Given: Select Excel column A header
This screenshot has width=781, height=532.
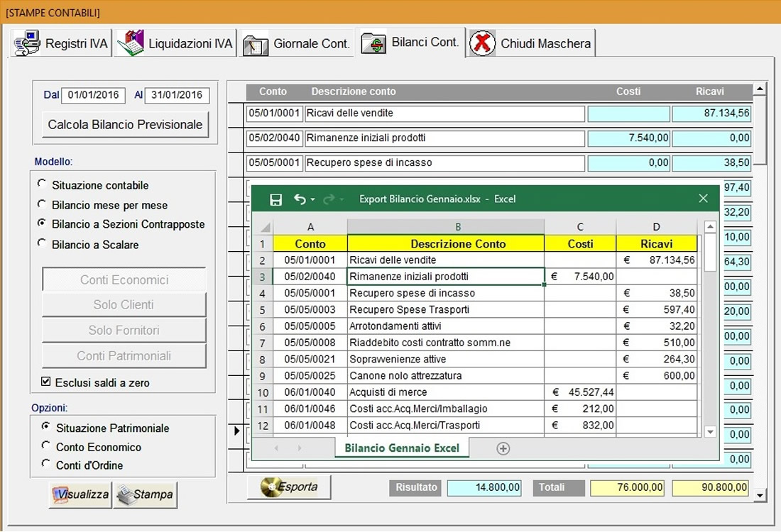Looking at the screenshot, I should pyautogui.click(x=310, y=227).
